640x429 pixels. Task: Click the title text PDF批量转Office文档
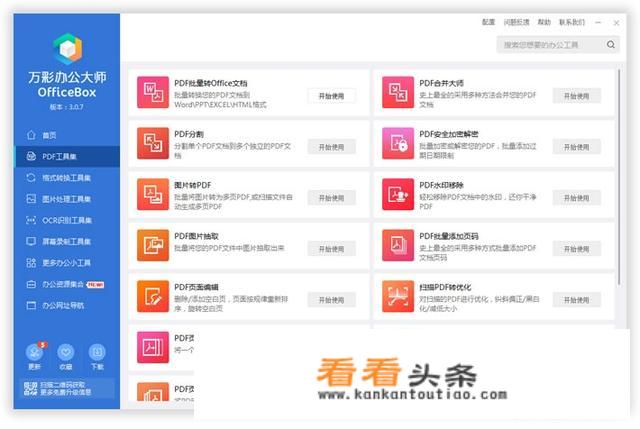[x=211, y=83]
